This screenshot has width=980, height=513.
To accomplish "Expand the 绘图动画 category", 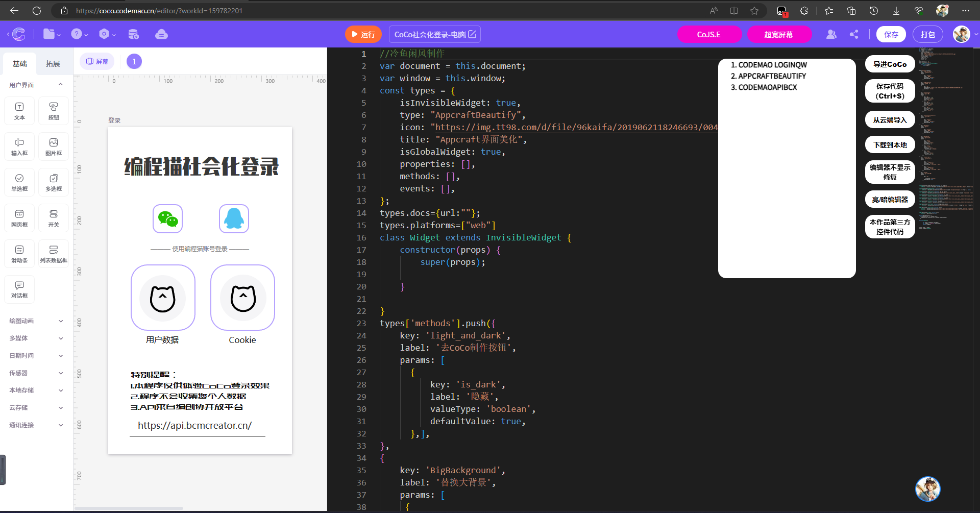I will click(36, 321).
